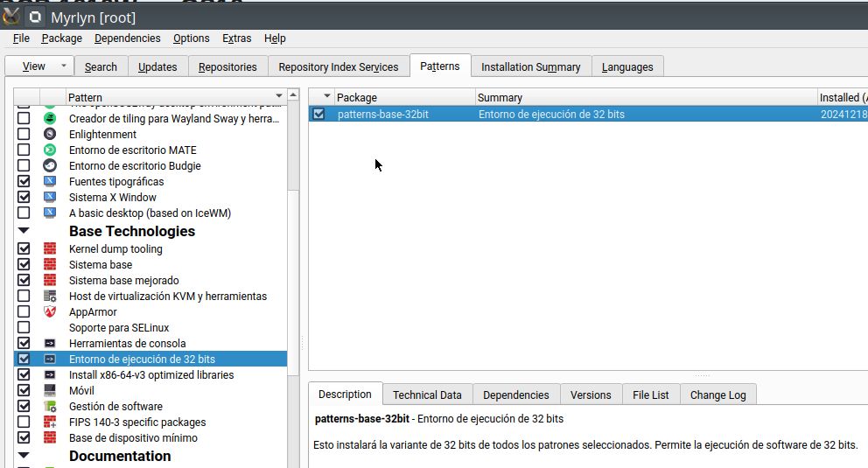Click the Herramientas de consola terminal icon

[x=50, y=344]
